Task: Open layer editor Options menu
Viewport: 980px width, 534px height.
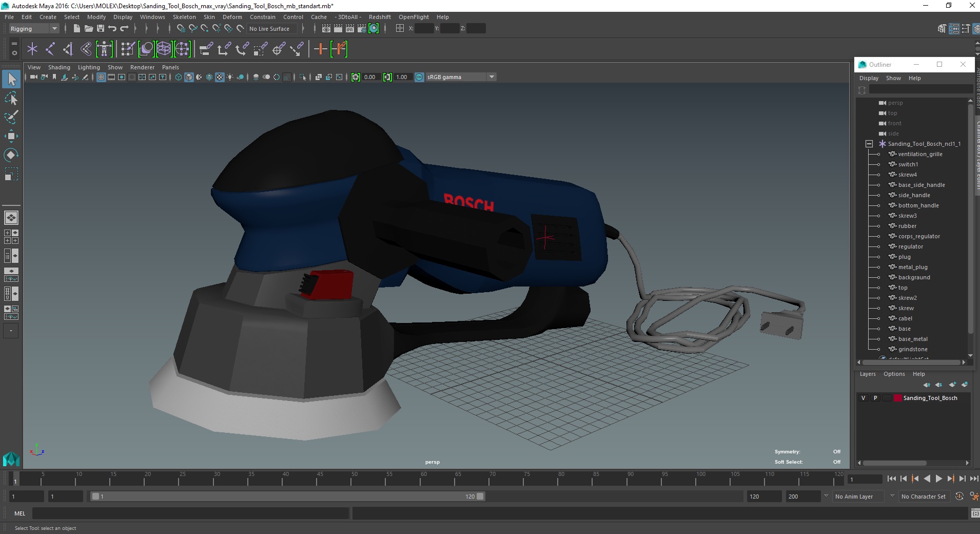Action: tap(894, 374)
